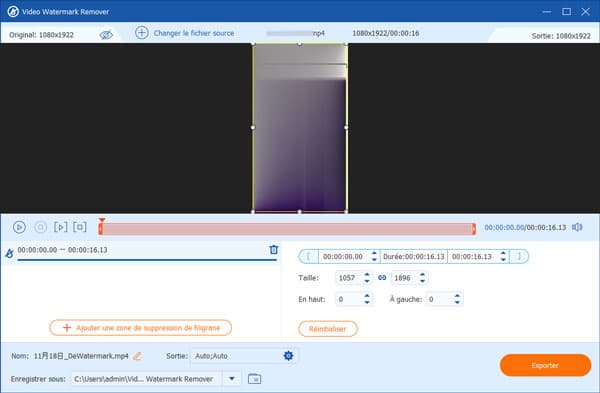Screen dimensions: 600x393
Task: Click the 'À gauche' value field
Action: point(439,299)
